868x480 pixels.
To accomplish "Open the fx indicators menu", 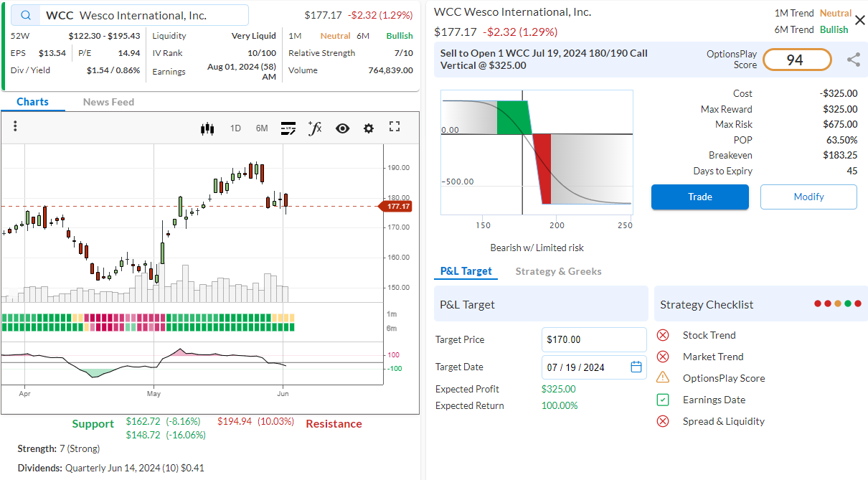I will pyautogui.click(x=315, y=128).
